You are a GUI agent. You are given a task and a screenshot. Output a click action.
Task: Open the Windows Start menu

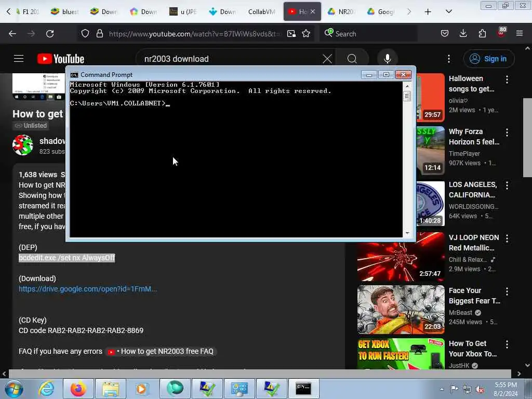pyautogui.click(x=14, y=389)
